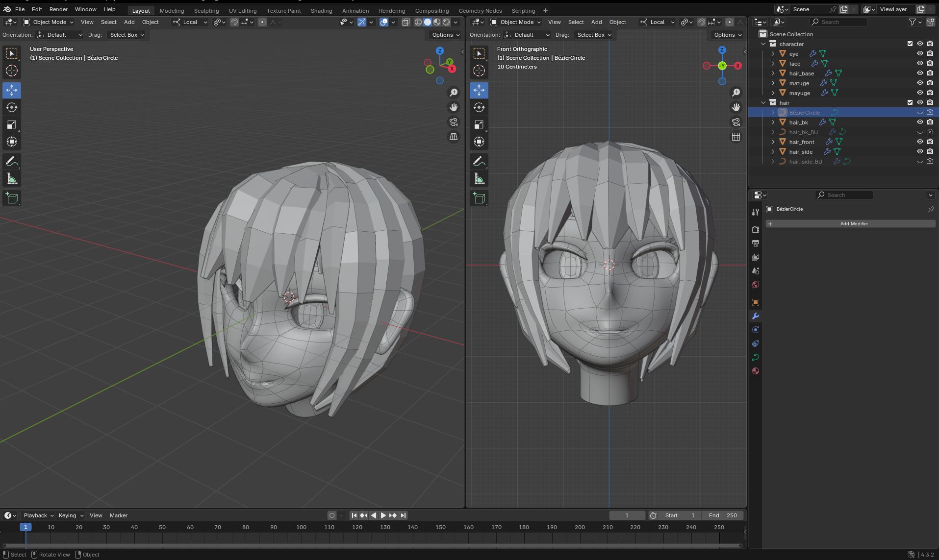Switch to the Sculpting workspace tab
This screenshot has width=939, height=560.
click(x=206, y=10)
